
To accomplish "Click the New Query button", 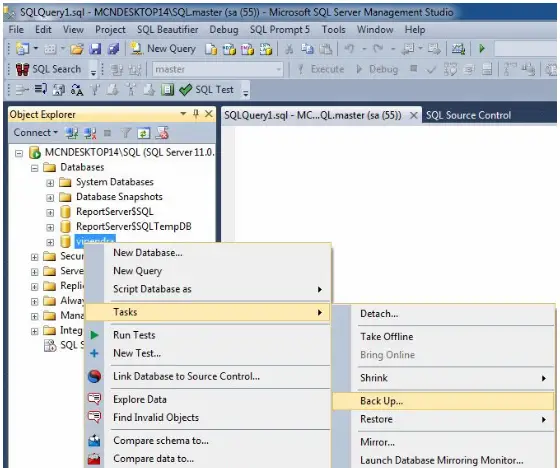I will point(163,49).
